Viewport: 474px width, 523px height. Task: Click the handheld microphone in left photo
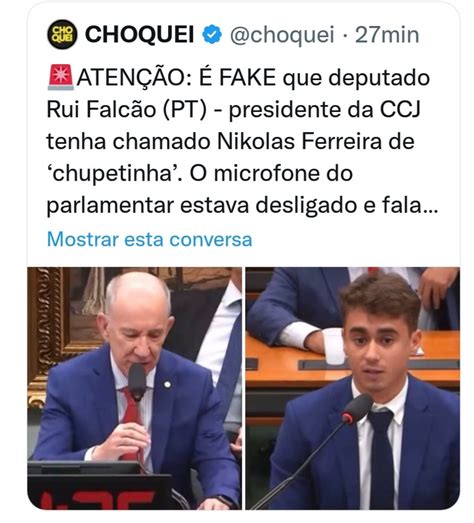[x=137, y=382]
